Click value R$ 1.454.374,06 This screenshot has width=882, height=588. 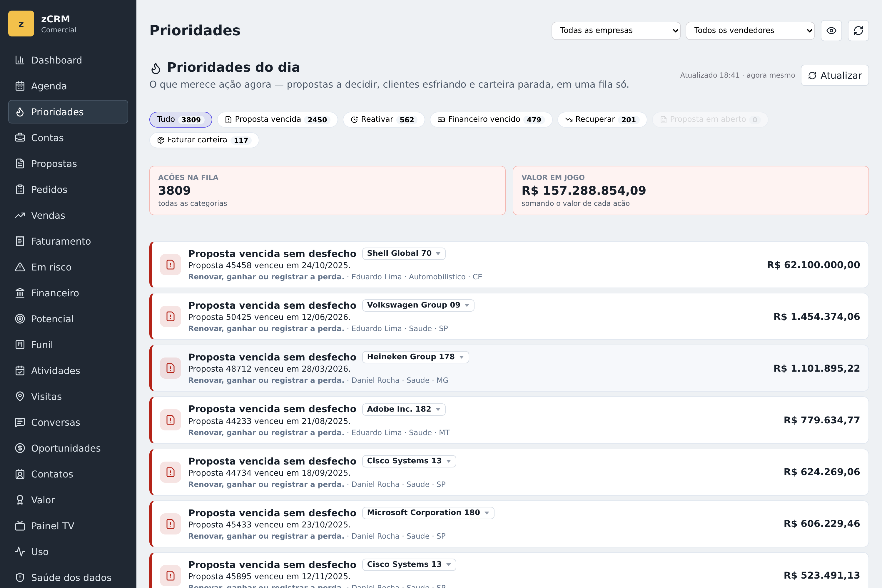[816, 317]
